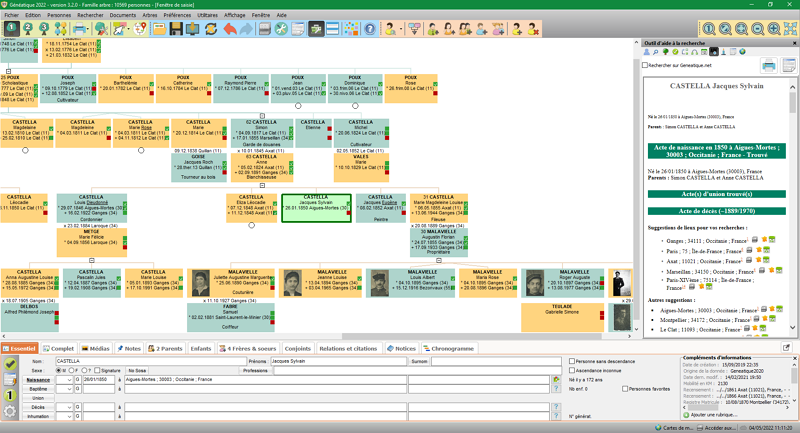Click the green checkmark icon in research panel

pyautogui.click(x=676, y=52)
